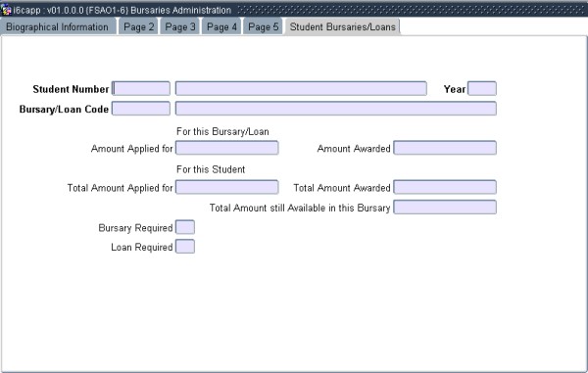Click the 'Year' label

pos(454,89)
